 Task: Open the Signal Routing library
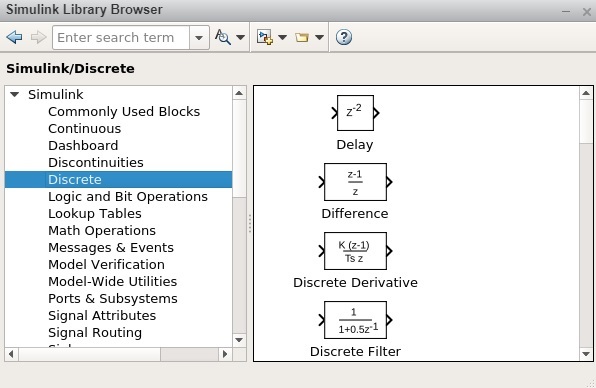tap(95, 333)
